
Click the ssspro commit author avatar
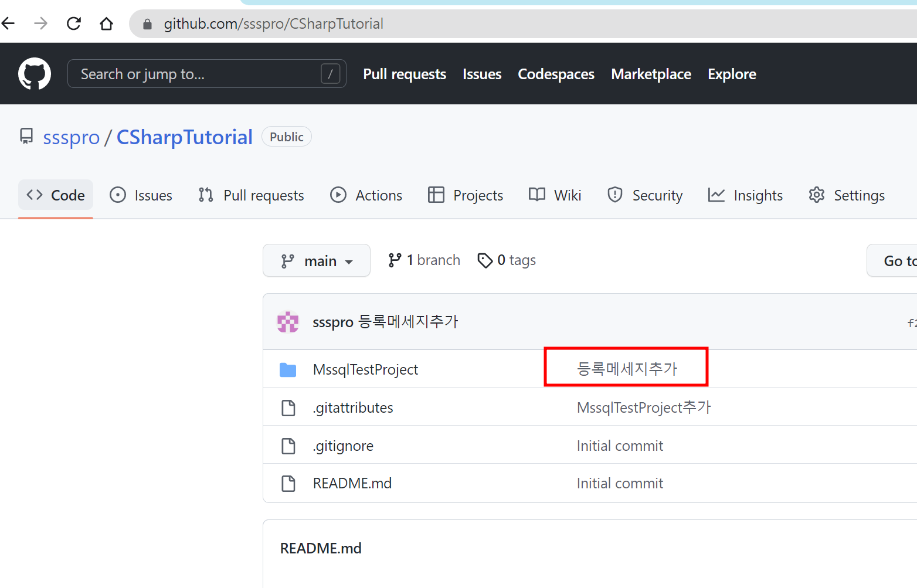(x=288, y=322)
